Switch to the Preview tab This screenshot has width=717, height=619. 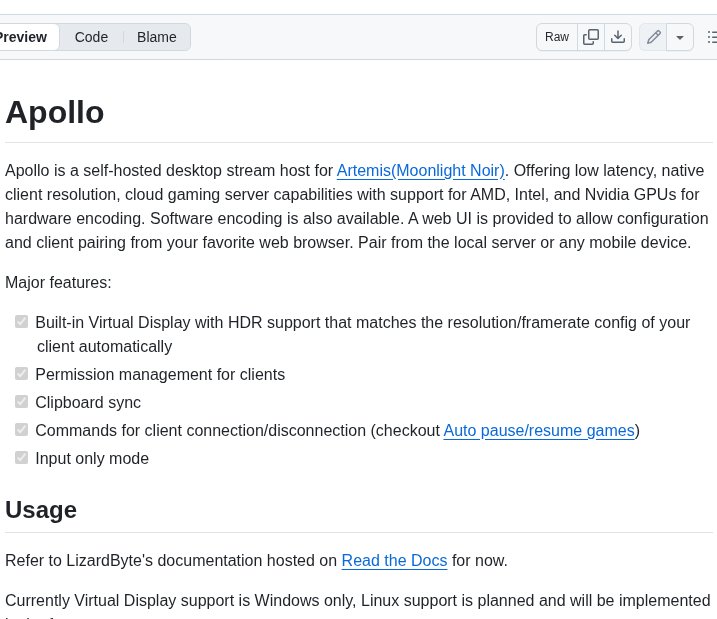[24, 37]
